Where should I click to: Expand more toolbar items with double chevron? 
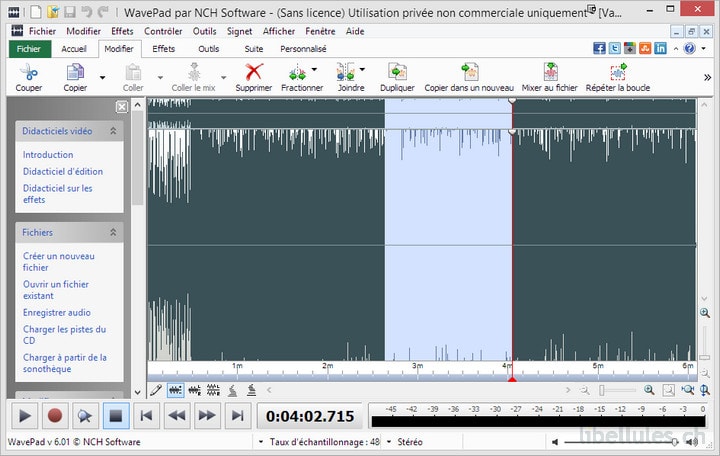point(708,77)
